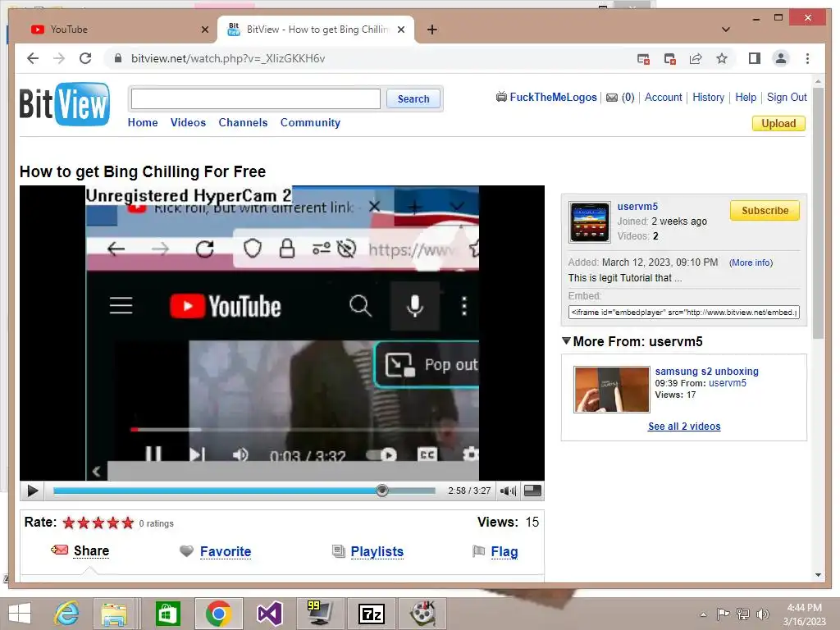Open the share page icon in address bar

point(696,58)
